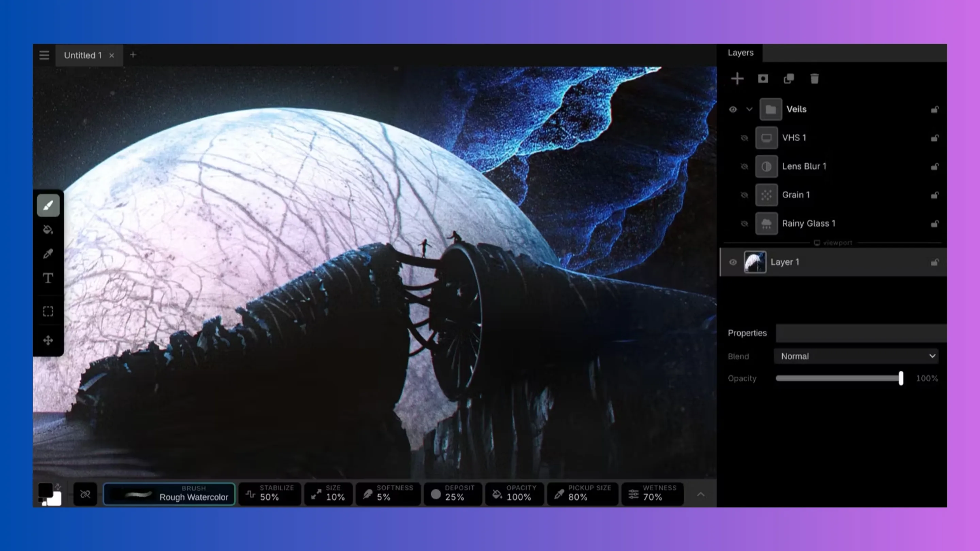
Task: Show the VHS 1 layer
Action: click(x=745, y=138)
